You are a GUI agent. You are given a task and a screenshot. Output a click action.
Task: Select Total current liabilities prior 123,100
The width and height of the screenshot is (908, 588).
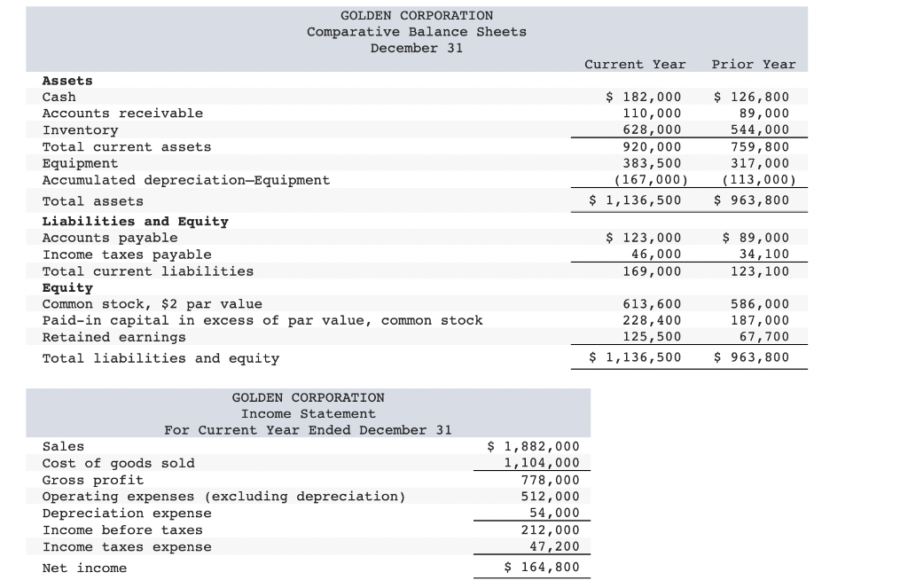point(760,271)
